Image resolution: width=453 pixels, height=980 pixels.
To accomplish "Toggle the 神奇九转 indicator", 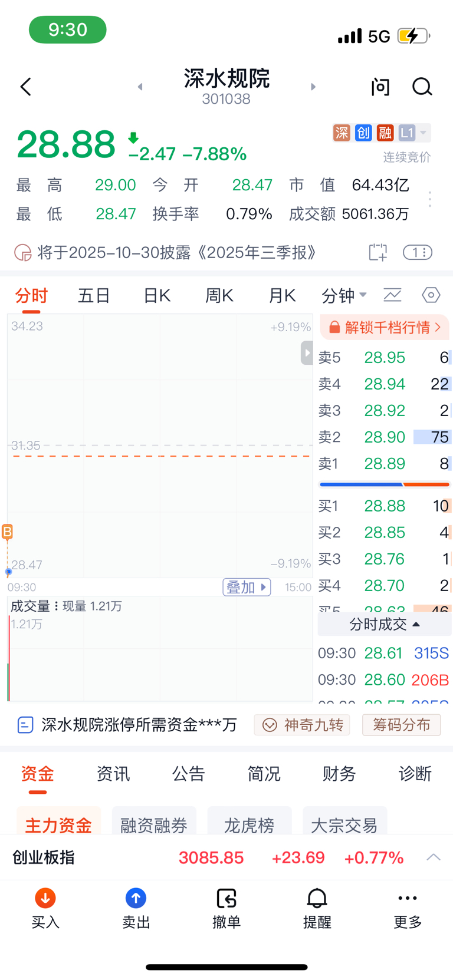I will (x=302, y=724).
